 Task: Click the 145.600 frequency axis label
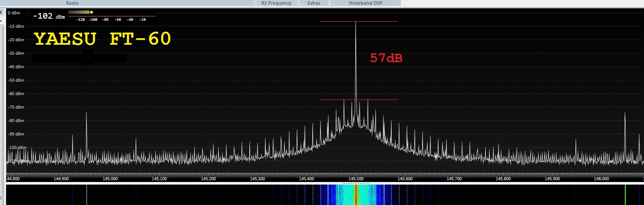click(x=405, y=179)
